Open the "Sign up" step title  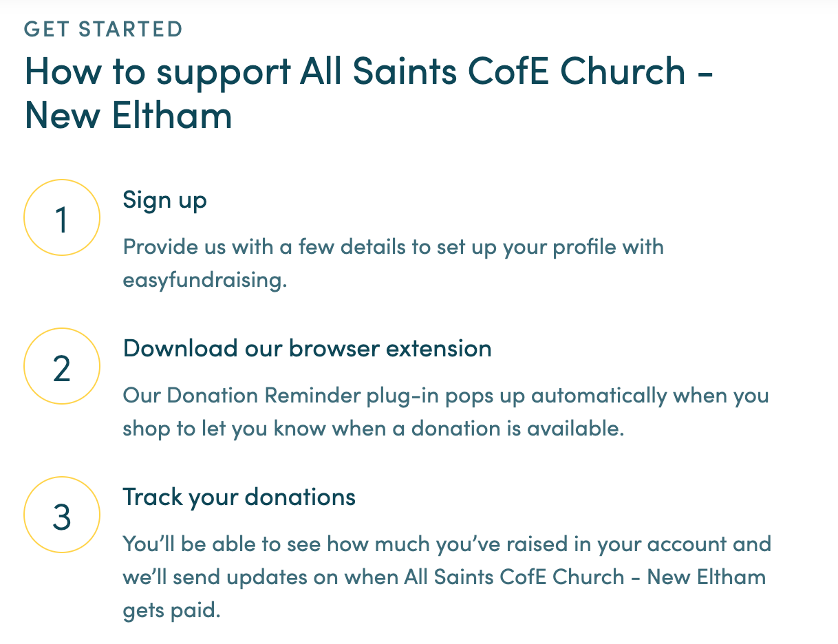click(164, 200)
